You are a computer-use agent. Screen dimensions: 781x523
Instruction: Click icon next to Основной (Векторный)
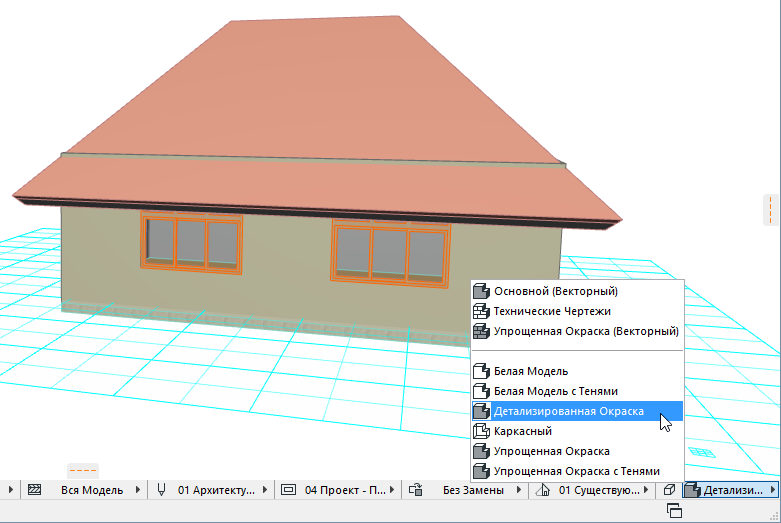tap(481, 291)
